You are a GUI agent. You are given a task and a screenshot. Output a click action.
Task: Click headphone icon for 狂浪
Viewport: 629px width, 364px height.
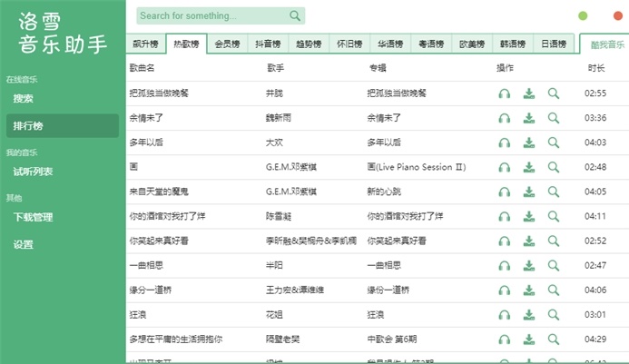click(505, 315)
